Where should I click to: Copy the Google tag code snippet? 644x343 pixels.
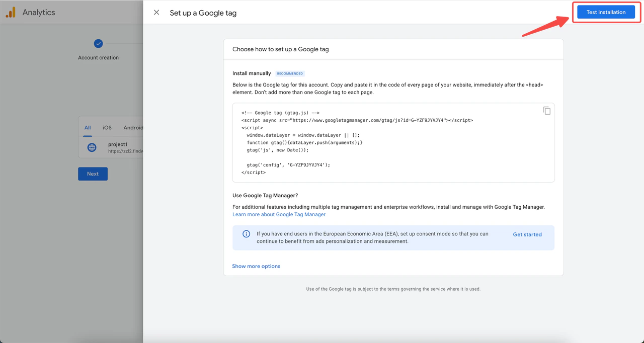547,111
